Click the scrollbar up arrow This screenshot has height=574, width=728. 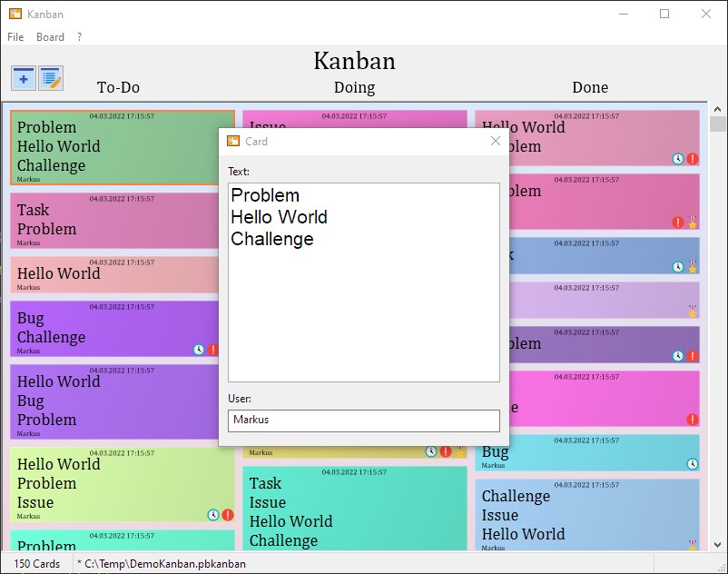click(717, 109)
